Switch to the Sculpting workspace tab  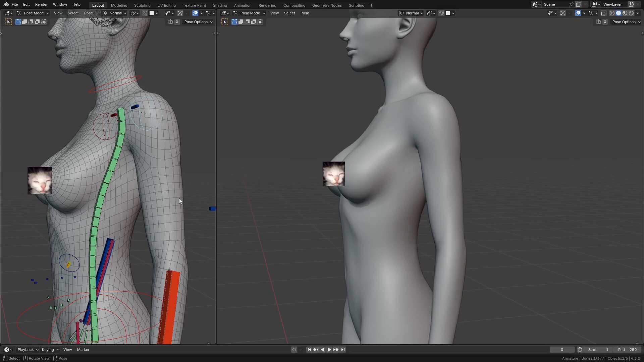[x=142, y=5]
